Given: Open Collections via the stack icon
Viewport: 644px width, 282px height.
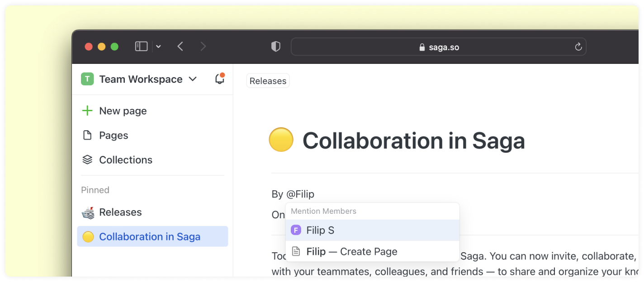Looking at the screenshot, I should (x=87, y=160).
